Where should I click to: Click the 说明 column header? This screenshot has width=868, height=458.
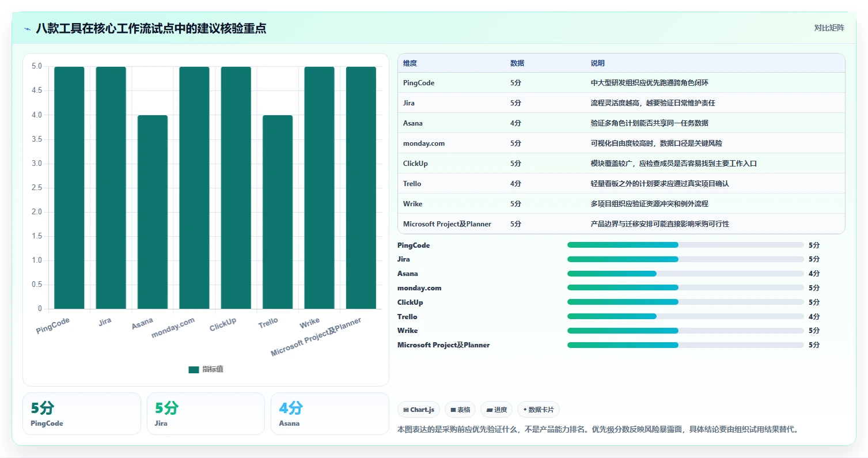coord(598,63)
